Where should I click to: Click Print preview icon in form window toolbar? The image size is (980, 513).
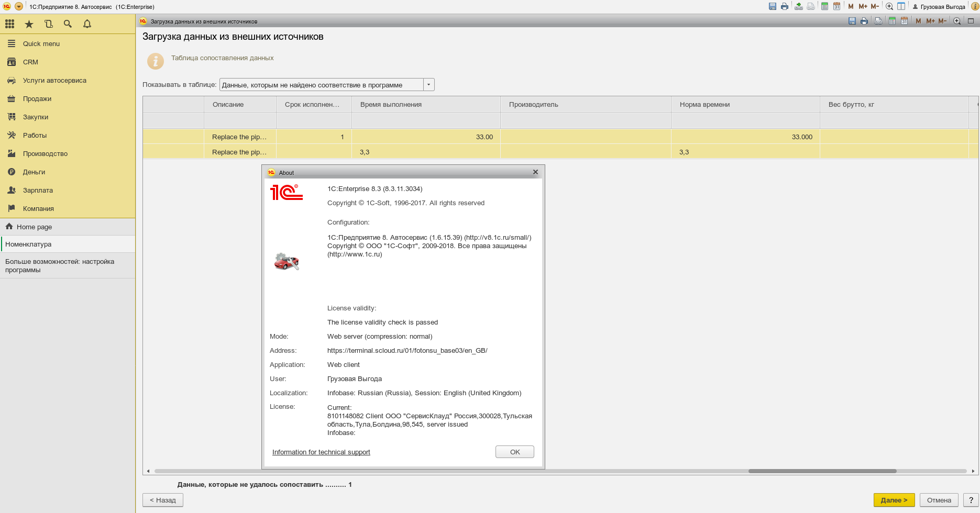tap(878, 21)
